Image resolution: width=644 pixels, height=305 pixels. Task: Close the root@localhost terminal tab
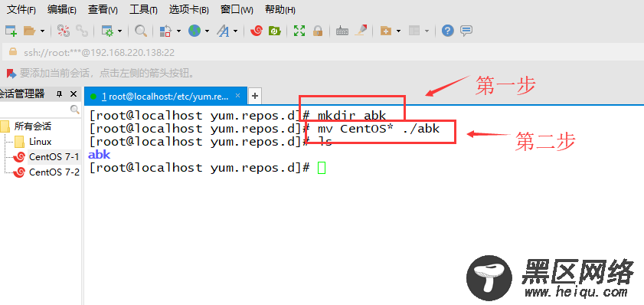point(237,96)
